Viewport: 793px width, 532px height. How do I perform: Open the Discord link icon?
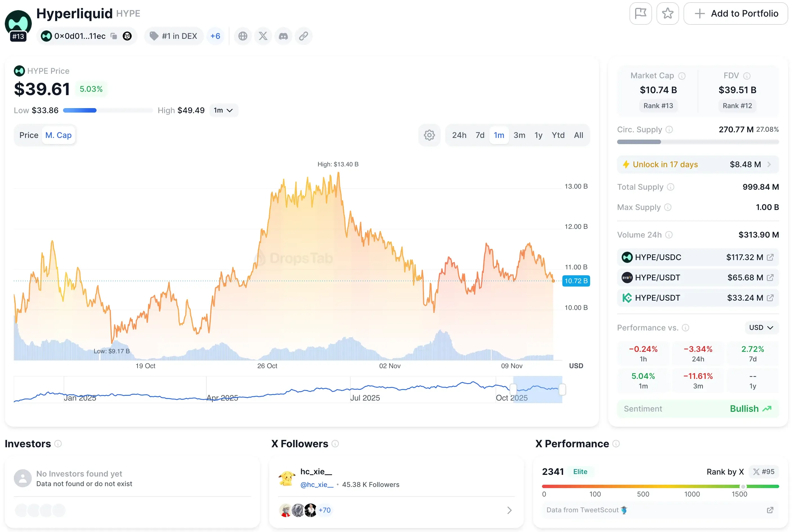283,36
